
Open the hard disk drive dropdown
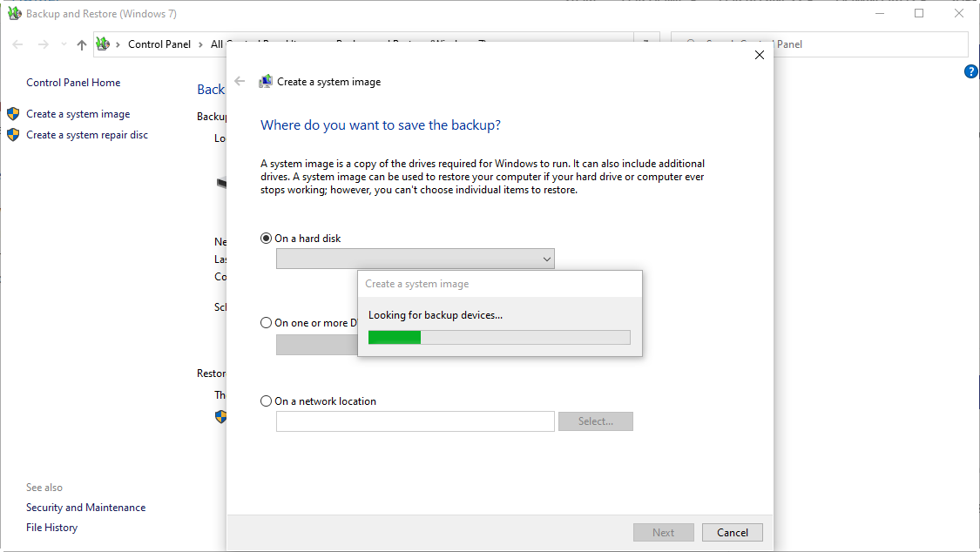(x=415, y=259)
